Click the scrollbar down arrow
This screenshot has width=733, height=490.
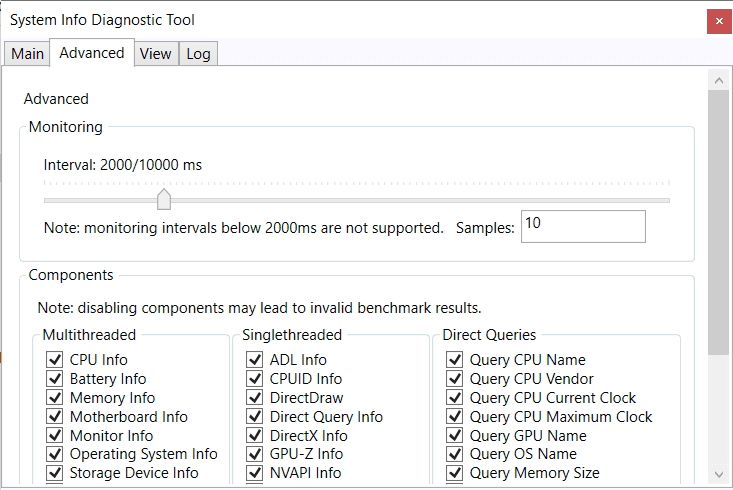[x=716, y=474]
